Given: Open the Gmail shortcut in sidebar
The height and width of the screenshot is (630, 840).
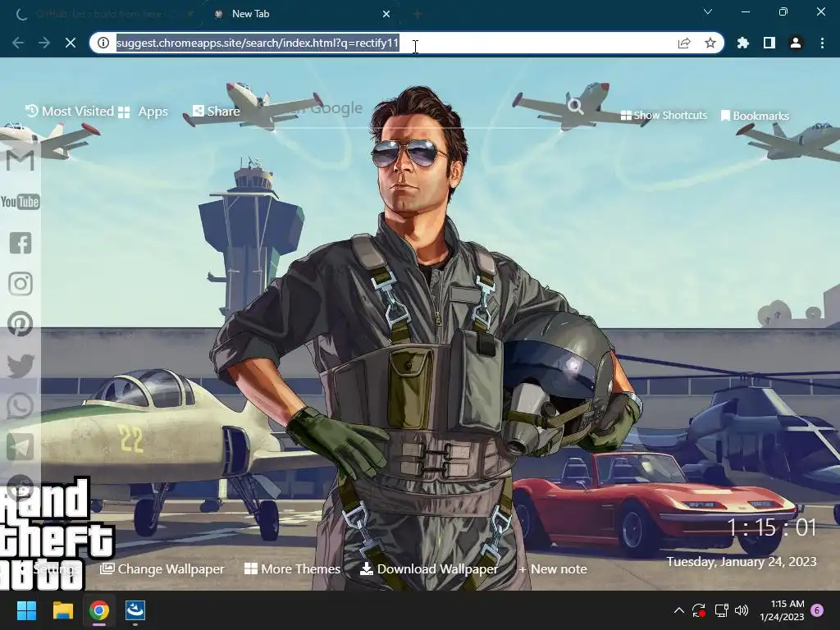Looking at the screenshot, I should coord(20,160).
